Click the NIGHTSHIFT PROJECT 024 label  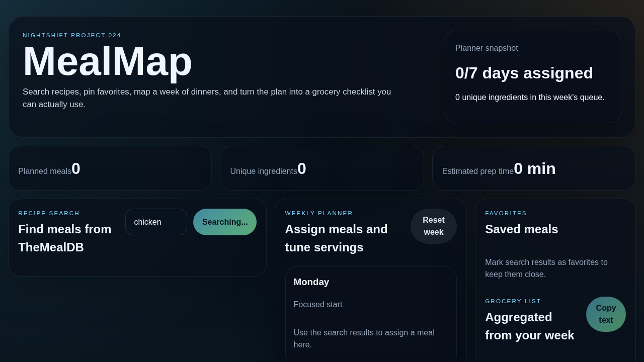71,35
